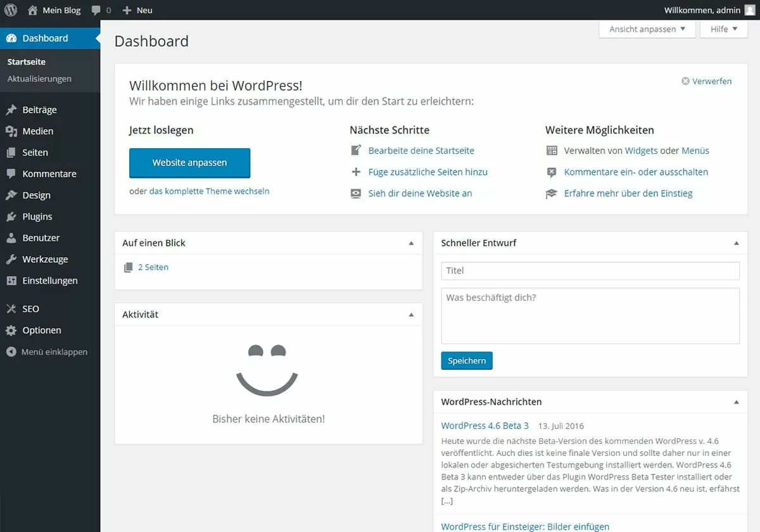Open the Neu menu in admin bar

[x=137, y=9]
